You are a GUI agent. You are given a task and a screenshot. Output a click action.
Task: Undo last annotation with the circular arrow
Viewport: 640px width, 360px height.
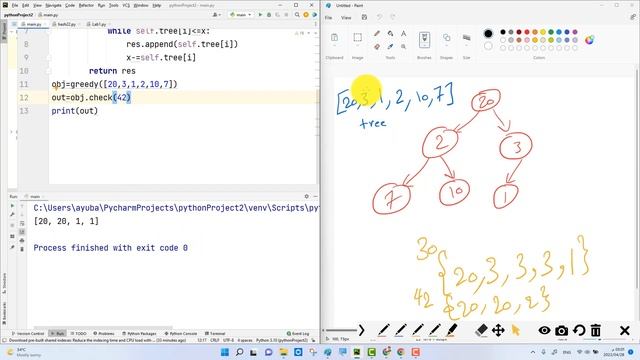(579, 330)
